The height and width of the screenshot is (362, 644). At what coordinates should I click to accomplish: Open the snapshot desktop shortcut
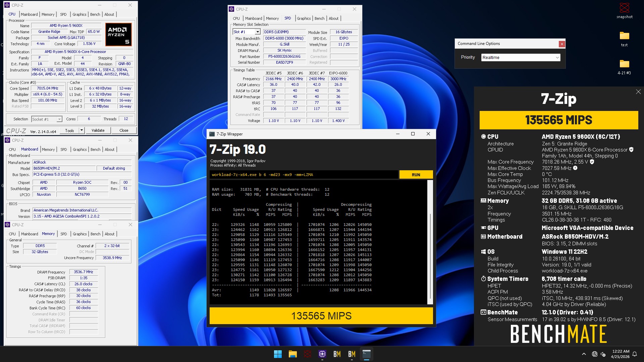(x=624, y=10)
